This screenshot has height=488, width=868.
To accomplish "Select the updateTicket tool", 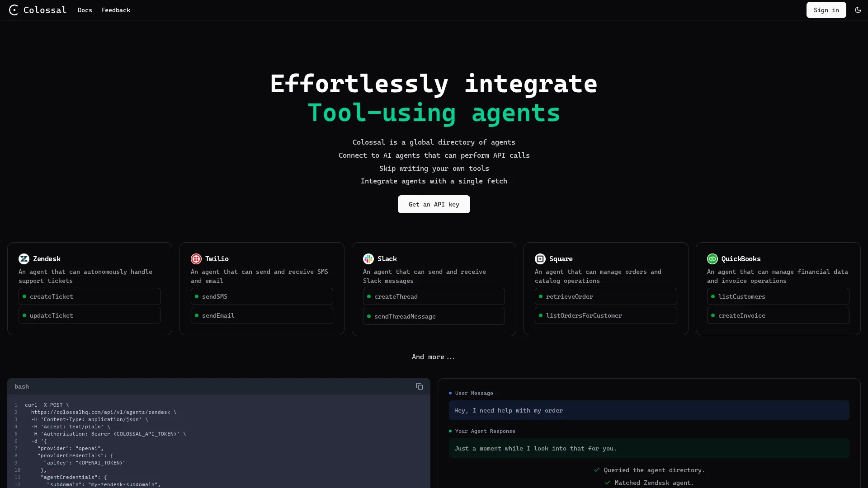I will click(90, 315).
